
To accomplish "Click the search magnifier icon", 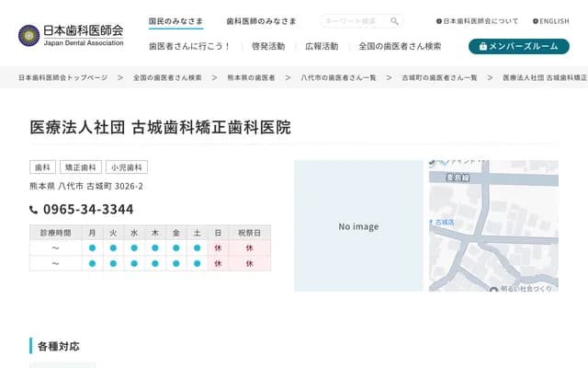I will [x=394, y=20].
